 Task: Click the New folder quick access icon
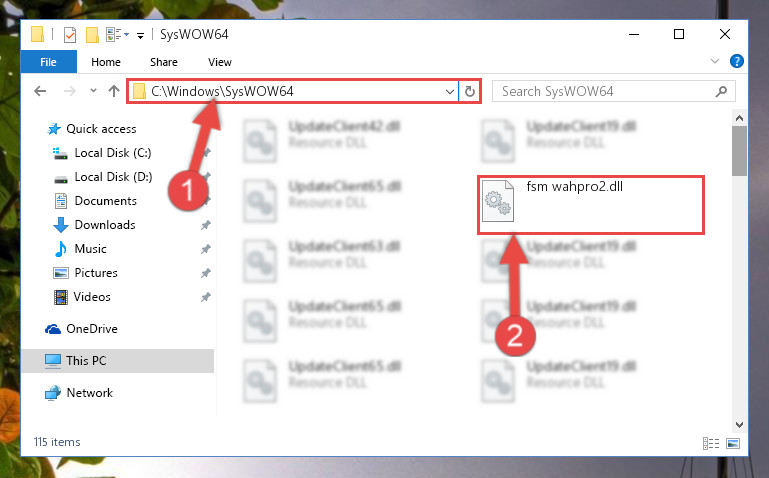click(92, 35)
